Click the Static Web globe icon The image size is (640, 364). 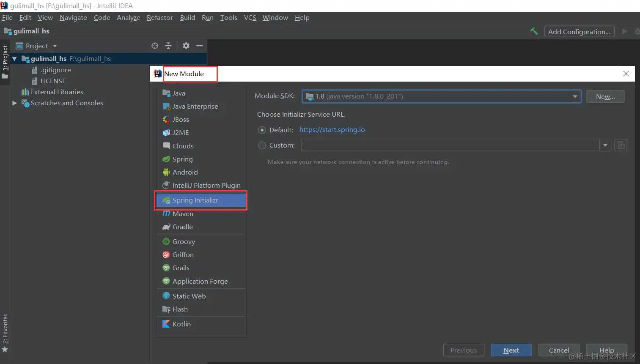coord(166,296)
